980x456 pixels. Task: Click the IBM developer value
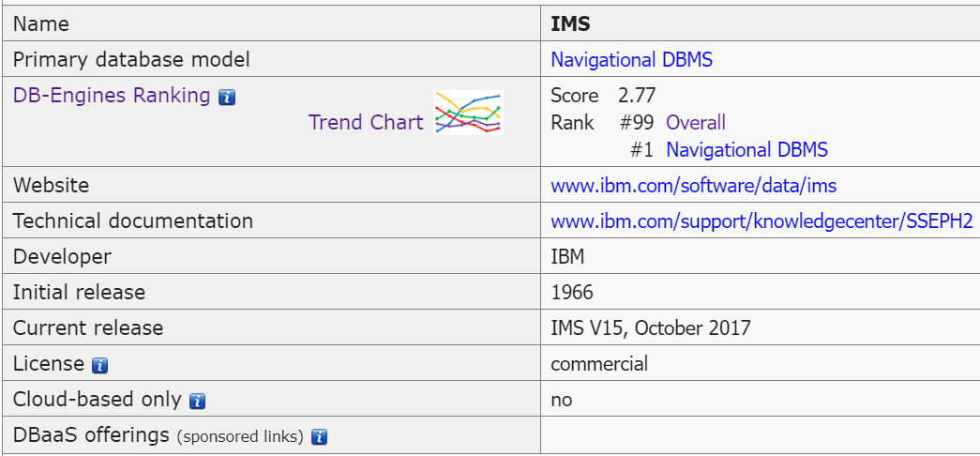click(567, 257)
